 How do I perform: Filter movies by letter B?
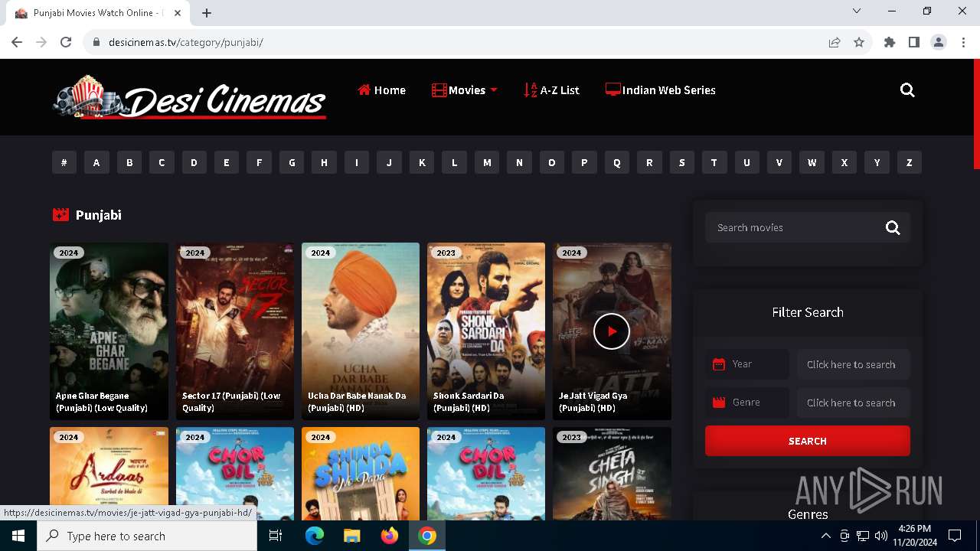tap(129, 162)
